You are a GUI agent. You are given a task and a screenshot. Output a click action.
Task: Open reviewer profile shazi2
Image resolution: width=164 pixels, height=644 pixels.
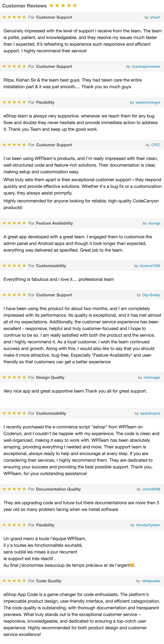click(x=155, y=17)
